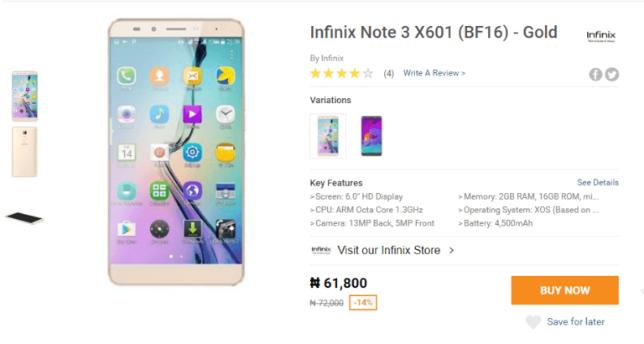Open Write A Review link

point(434,74)
